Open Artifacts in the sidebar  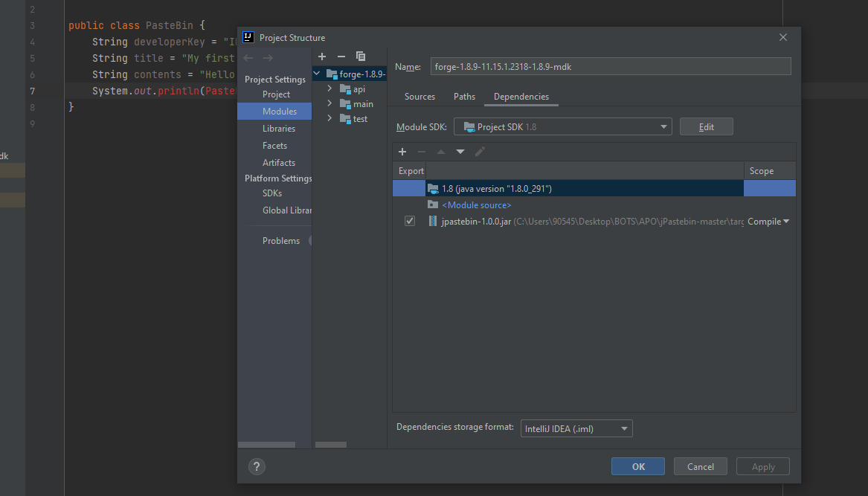[279, 163]
